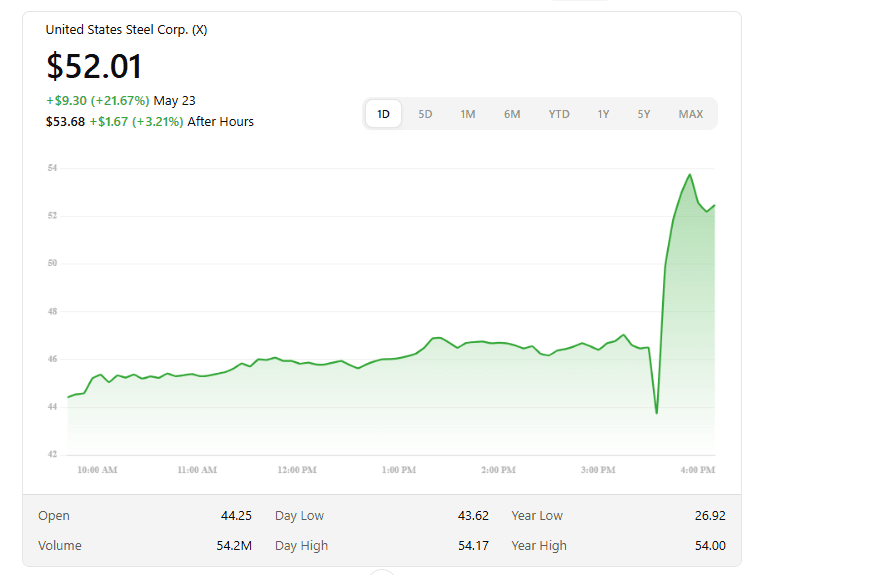Click the chart's sharp dip before 4:00 PM
Viewport: 875px width, 575px height.
(657, 413)
